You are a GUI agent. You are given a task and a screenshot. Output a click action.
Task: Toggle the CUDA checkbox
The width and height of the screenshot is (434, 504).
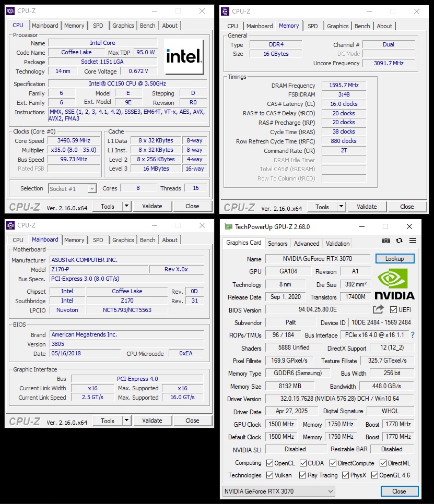[303, 463]
